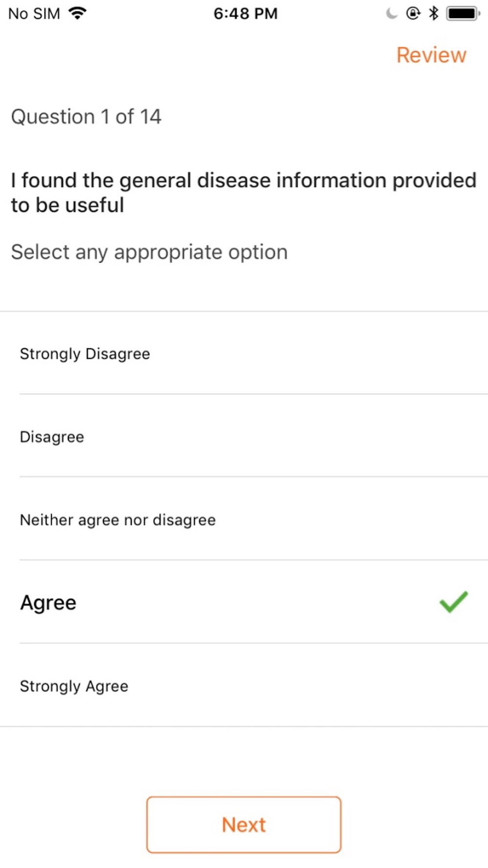The image size is (488, 868).
Task: Tap the Do Not Disturb moon icon
Action: click(391, 13)
